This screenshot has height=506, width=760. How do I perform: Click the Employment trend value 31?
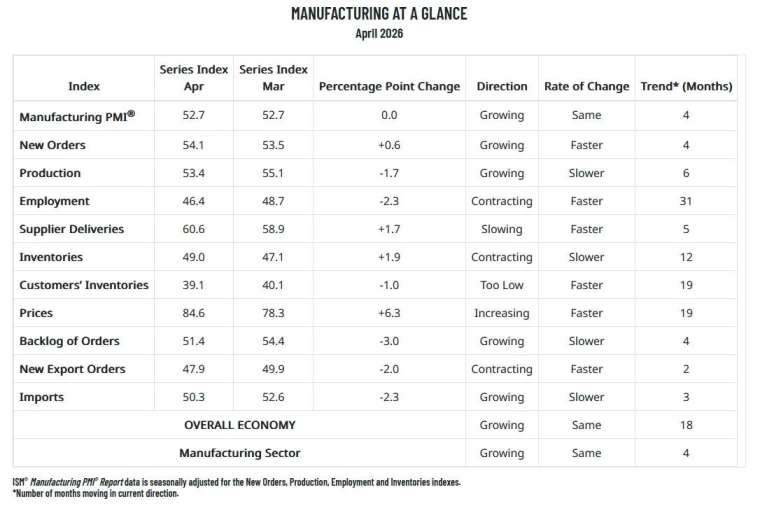click(x=686, y=201)
